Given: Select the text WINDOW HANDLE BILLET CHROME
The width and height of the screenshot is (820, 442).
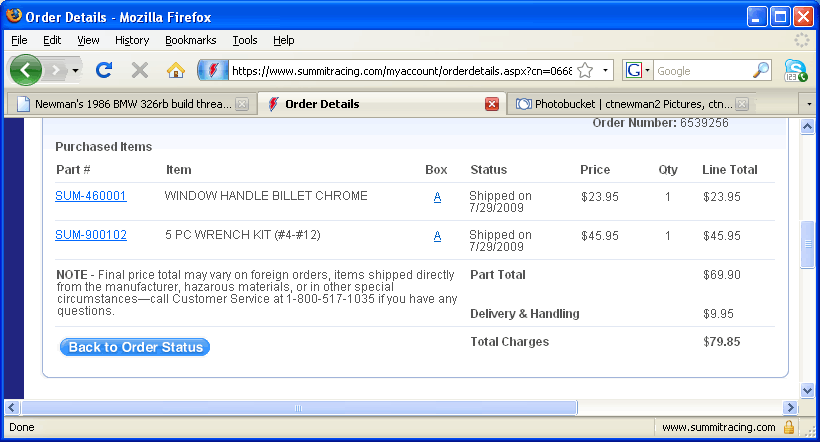Looking at the screenshot, I should point(266,196).
